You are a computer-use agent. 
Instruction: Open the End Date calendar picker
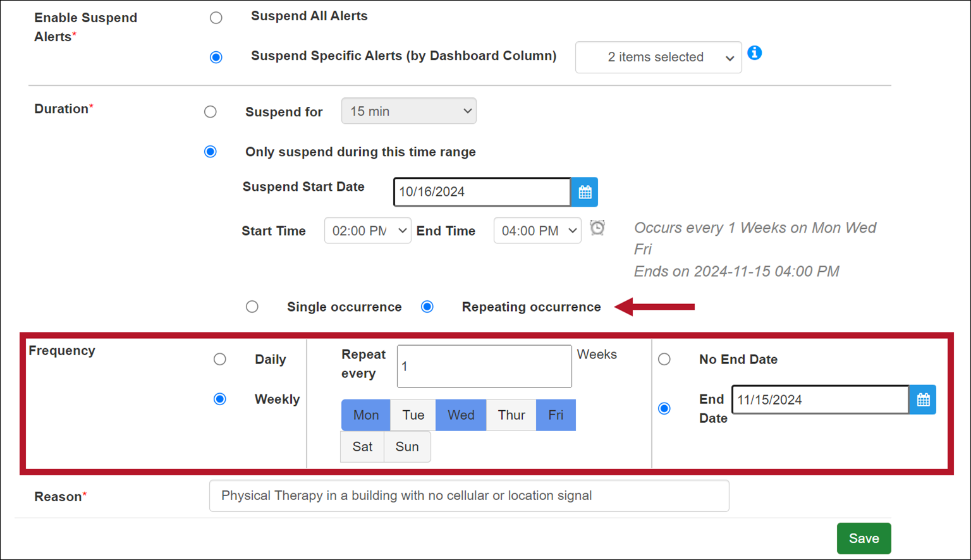(x=922, y=400)
